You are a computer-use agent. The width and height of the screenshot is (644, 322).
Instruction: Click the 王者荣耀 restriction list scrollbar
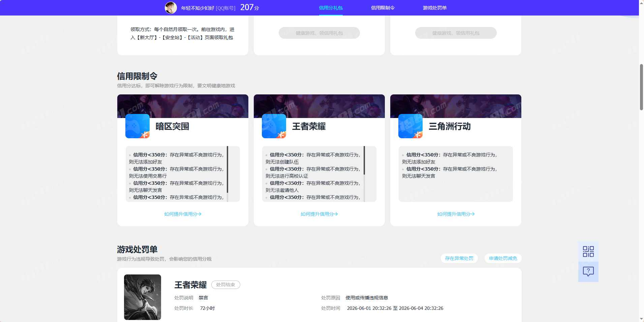364,160
